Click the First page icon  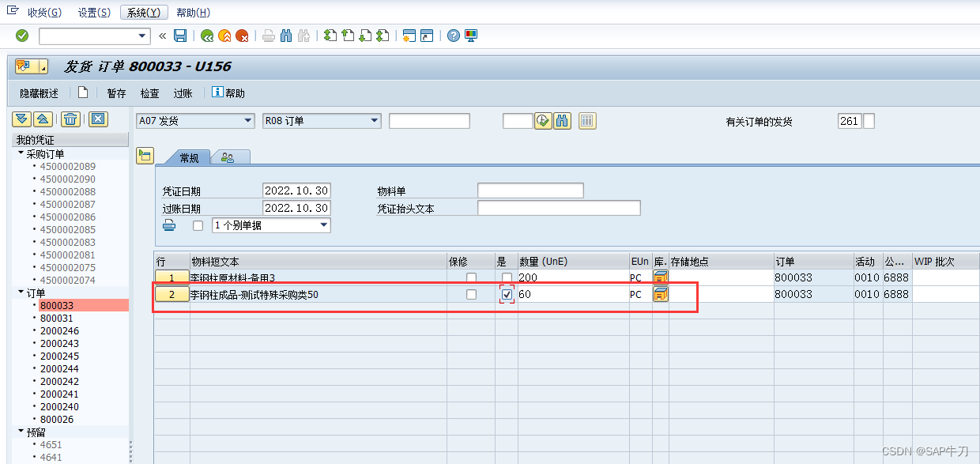point(330,36)
